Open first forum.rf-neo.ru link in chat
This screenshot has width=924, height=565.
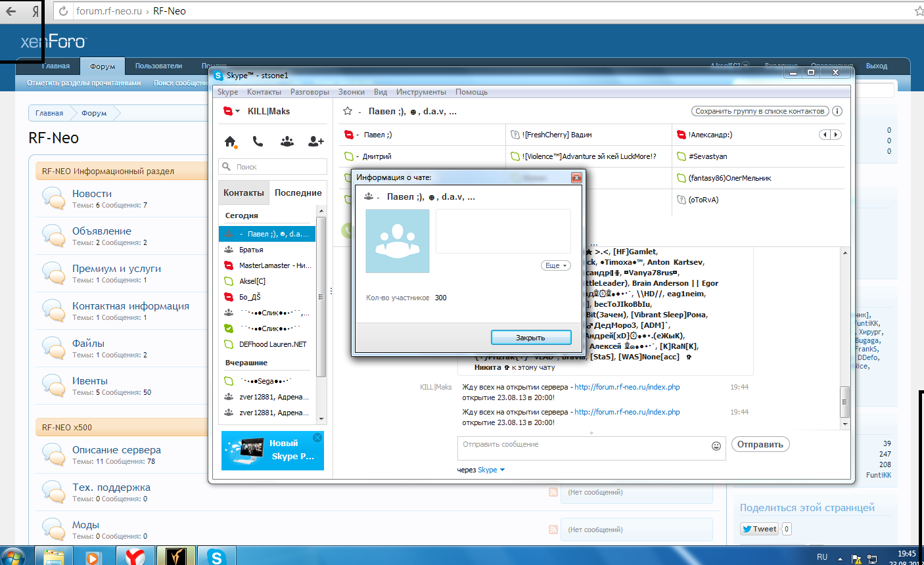point(627,387)
